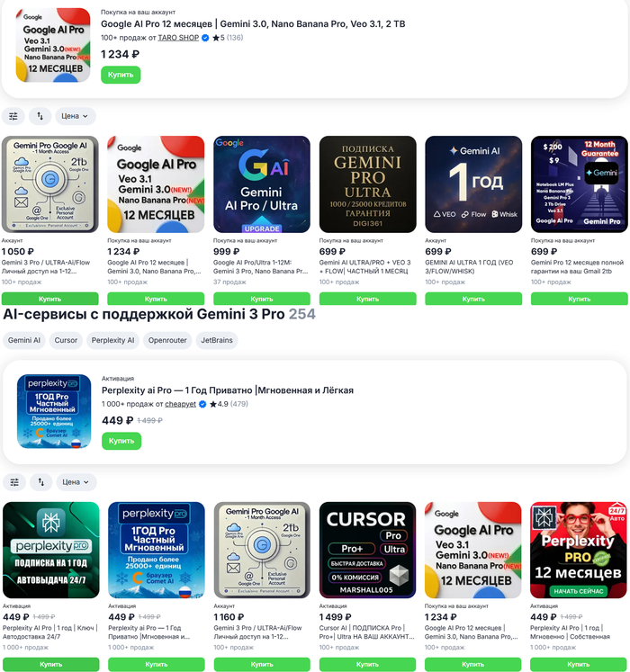Click the sort arrows icon above Gemini listings

(40, 116)
